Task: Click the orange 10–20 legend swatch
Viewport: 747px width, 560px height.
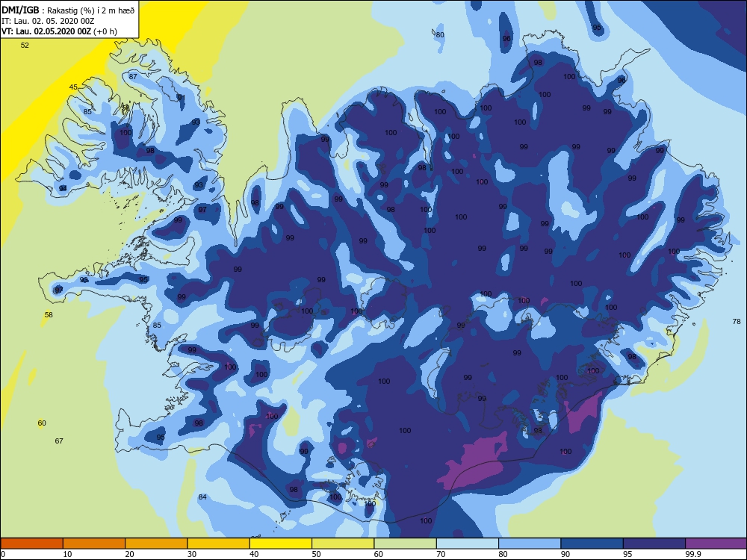Action: coord(94,544)
